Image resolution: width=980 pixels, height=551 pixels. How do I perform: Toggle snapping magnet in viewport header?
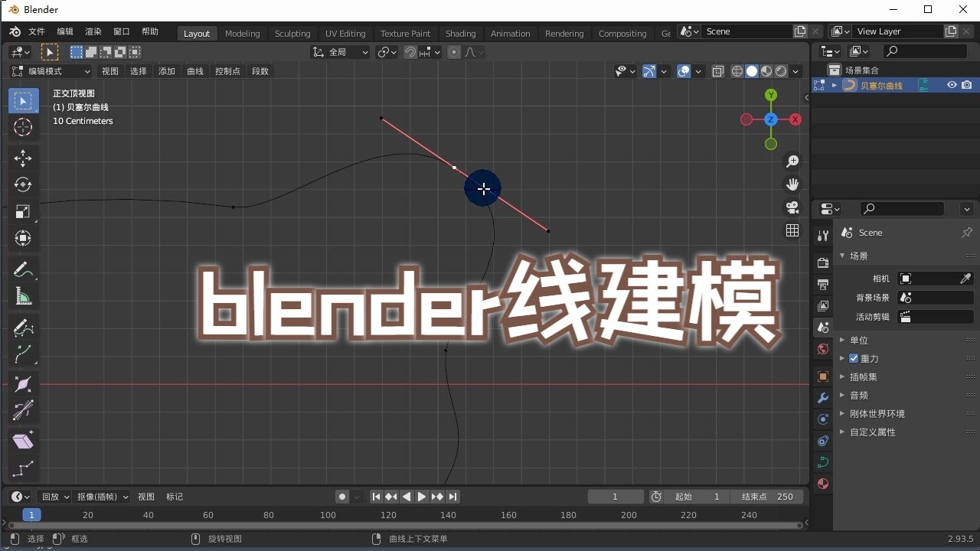[411, 52]
